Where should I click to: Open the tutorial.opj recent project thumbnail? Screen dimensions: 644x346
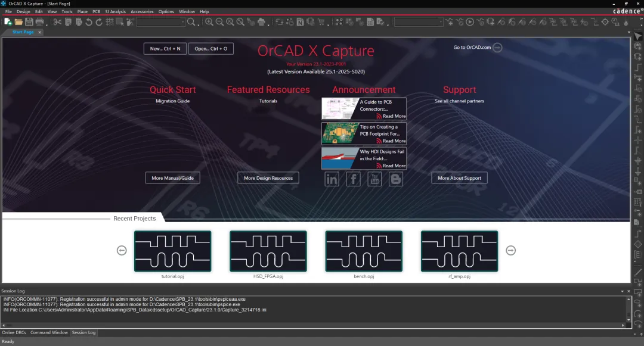coord(172,251)
